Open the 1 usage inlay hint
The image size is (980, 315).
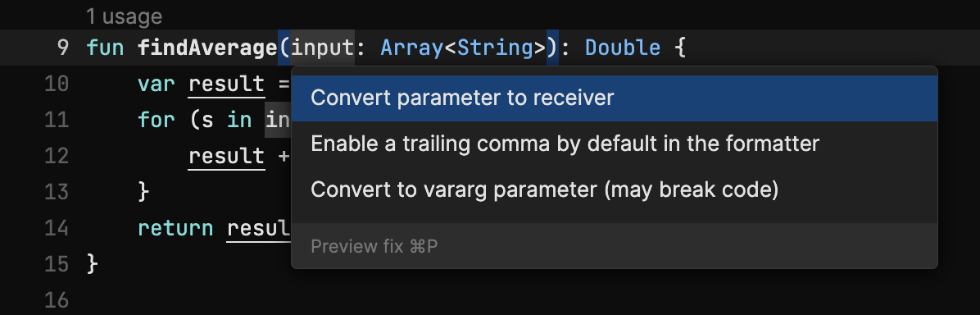(124, 17)
